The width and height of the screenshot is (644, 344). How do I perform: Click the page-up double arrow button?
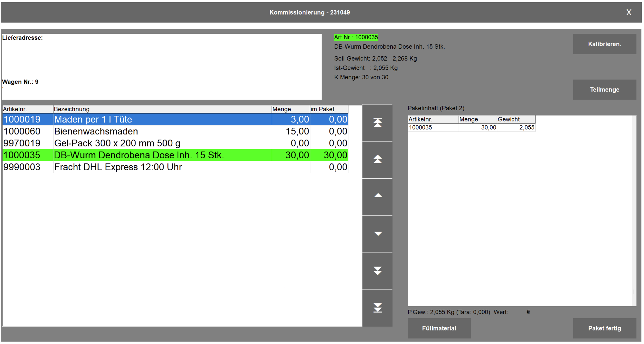click(377, 160)
